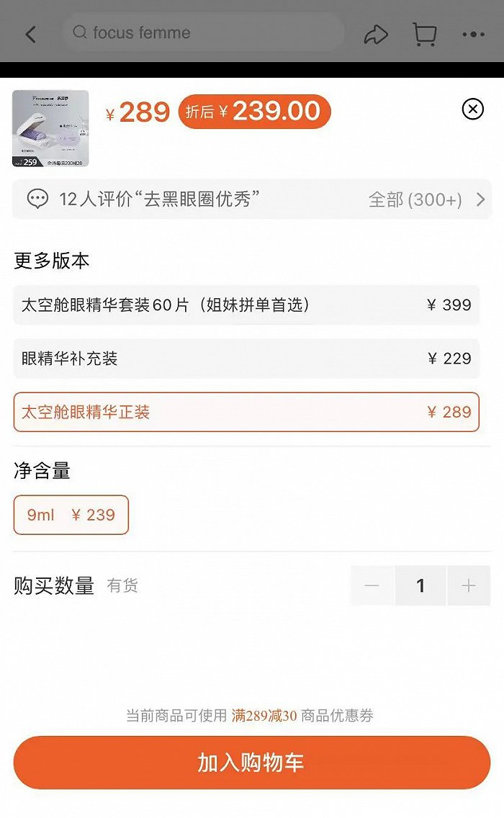This screenshot has width=504, height=818.
Task: Increase purchase quantity with plus button
Action: [x=469, y=585]
